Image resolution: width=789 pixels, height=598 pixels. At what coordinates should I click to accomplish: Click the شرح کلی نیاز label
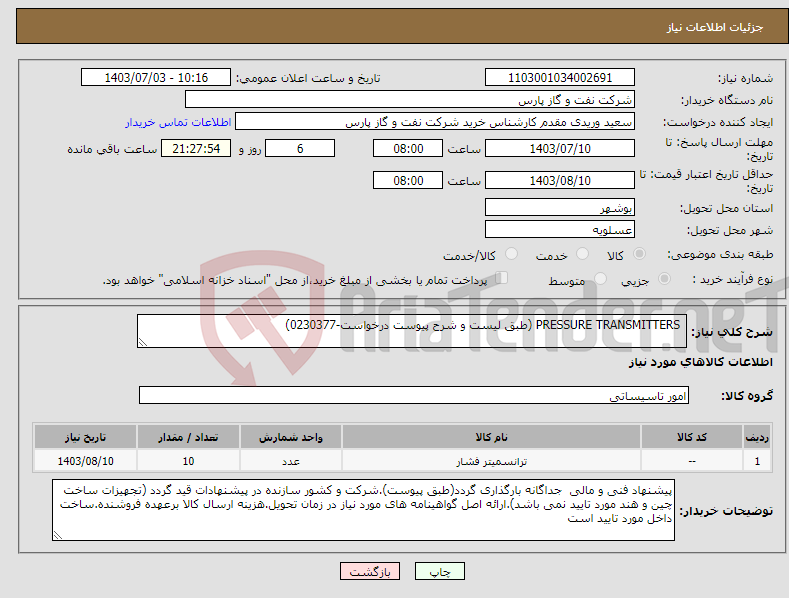pyautogui.click(x=732, y=333)
